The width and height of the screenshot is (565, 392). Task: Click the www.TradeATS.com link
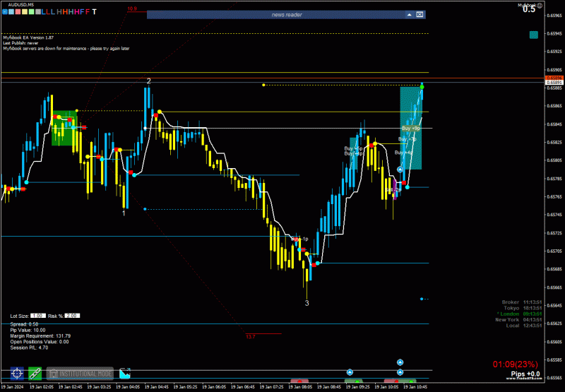click(x=523, y=379)
